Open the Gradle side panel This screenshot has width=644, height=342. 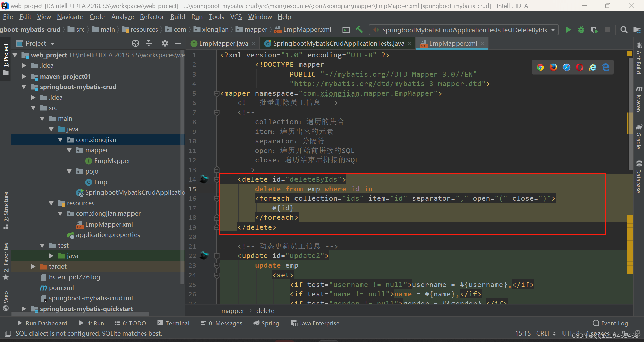(639, 137)
